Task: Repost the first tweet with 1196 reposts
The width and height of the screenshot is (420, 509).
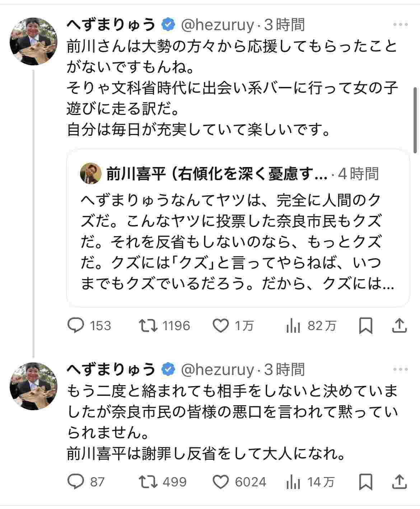Action: (x=148, y=325)
